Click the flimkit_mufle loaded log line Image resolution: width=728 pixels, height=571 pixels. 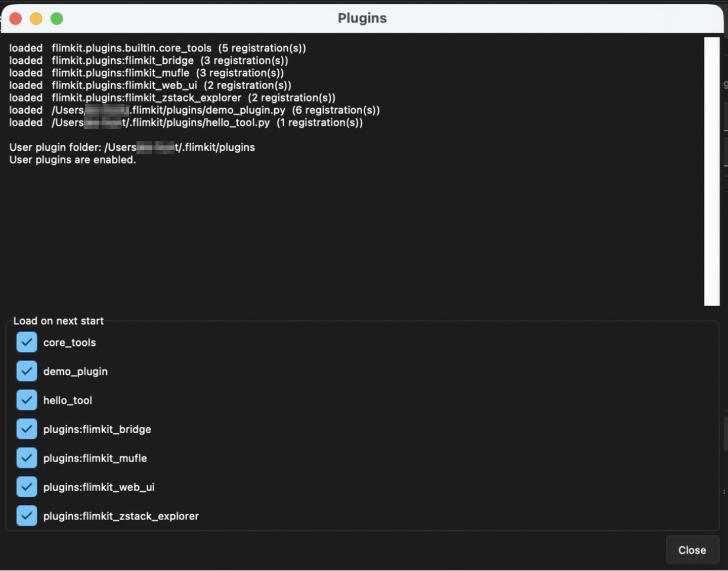pos(147,73)
